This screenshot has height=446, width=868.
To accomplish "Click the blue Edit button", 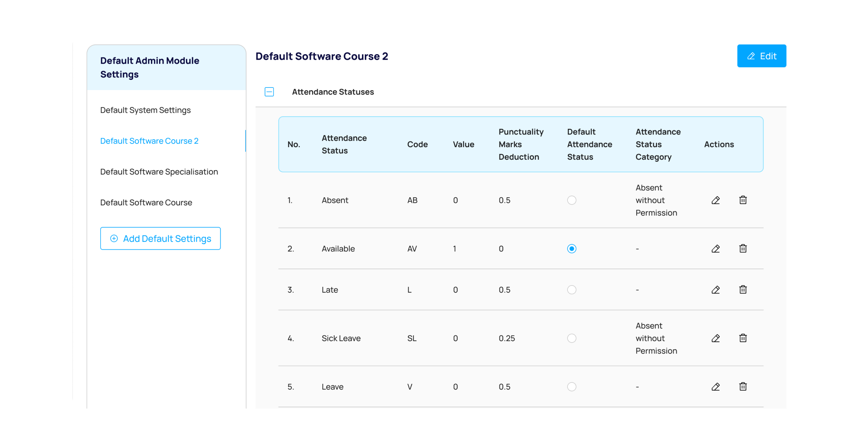I will [762, 56].
